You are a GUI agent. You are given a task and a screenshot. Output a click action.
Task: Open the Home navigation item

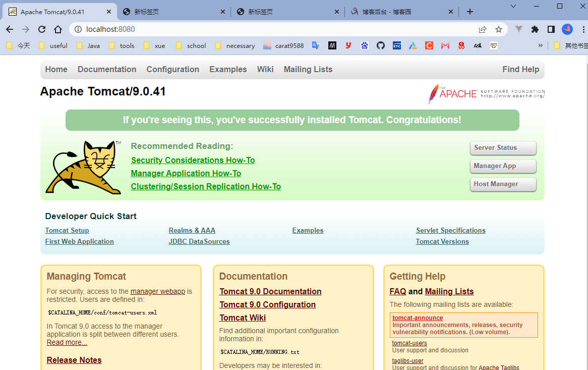coord(56,70)
